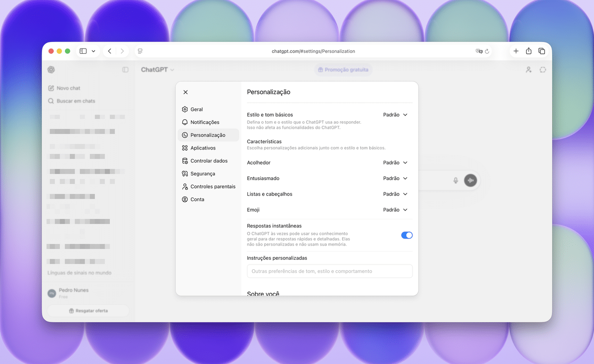Open the Segurança settings section

click(x=202, y=174)
